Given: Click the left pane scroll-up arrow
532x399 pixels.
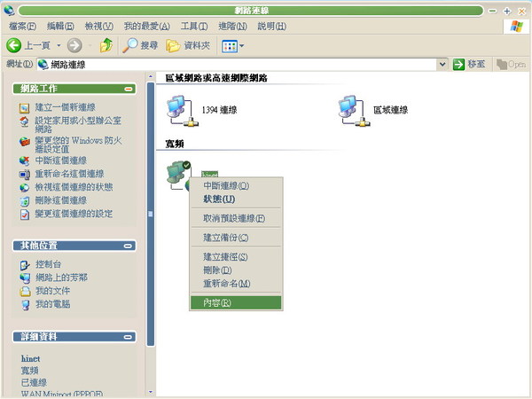Looking at the screenshot, I should [x=151, y=76].
